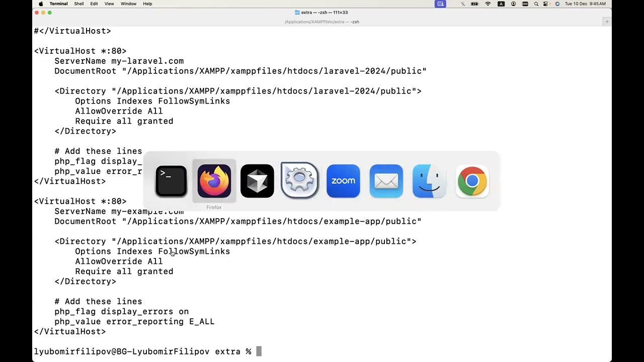644x362 pixels.
Task: Click the lower '# Add these lines' comment
Action: click(x=98, y=301)
